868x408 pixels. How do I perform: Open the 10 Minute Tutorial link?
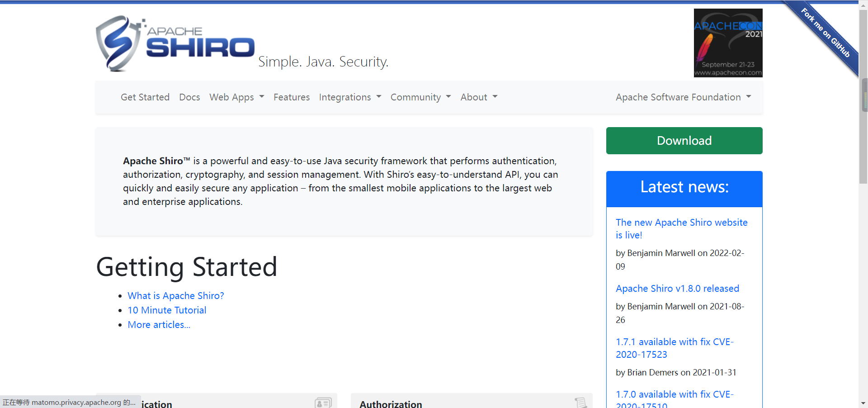pos(167,310)
